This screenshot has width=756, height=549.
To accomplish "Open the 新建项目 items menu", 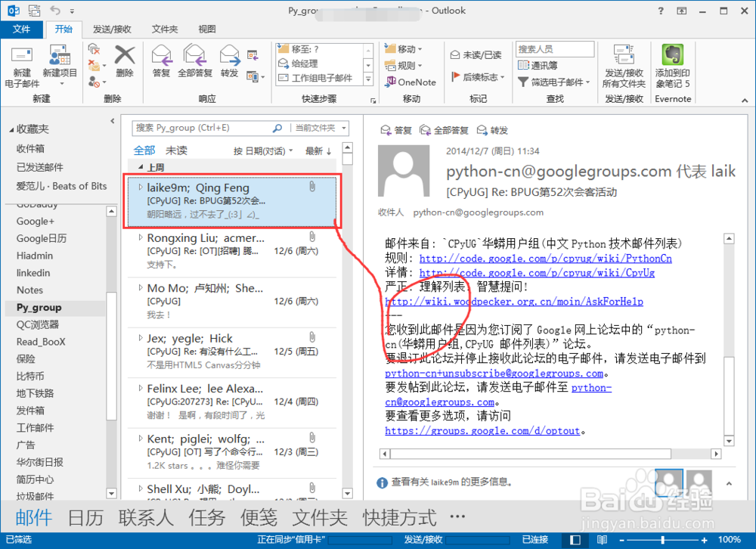I will click(x=60, y=67).
